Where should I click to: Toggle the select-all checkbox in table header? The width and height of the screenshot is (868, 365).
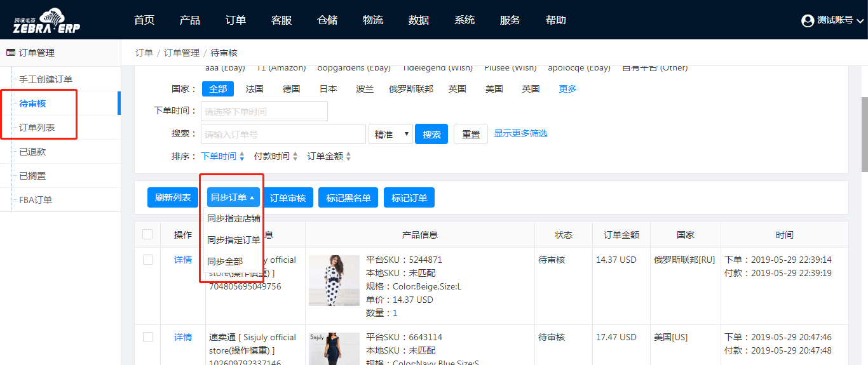point(147,234)
